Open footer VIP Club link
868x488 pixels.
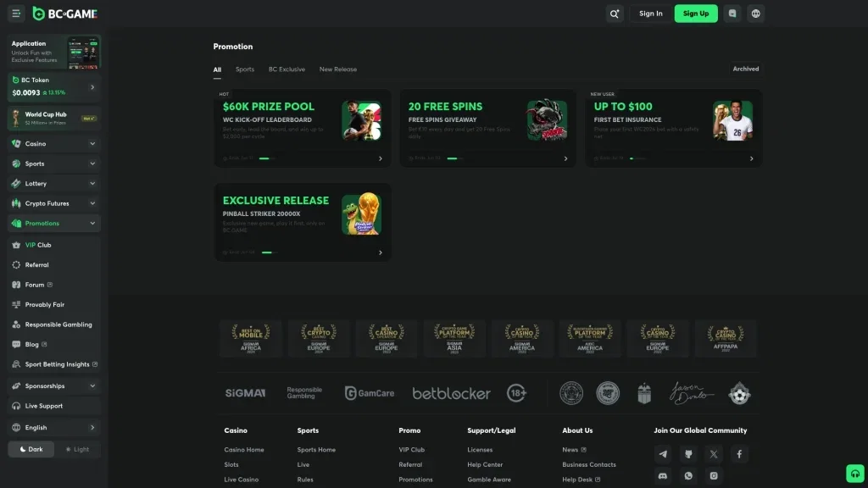click(x=411, y=450)
